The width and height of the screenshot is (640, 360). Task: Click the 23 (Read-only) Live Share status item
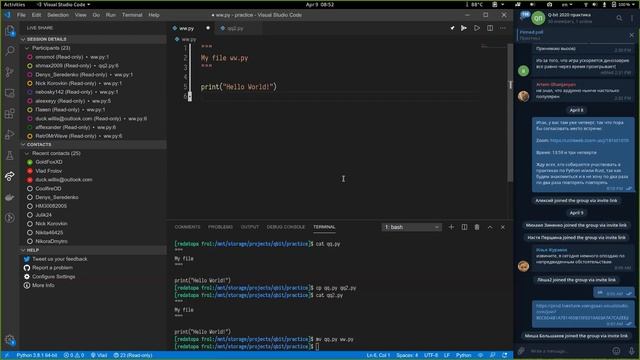tap(133, 355)
